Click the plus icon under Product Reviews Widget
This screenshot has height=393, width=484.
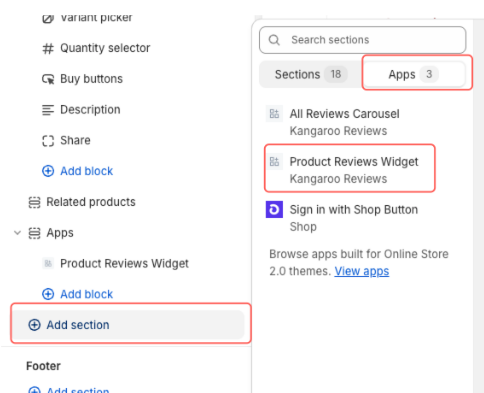(48, 294)
